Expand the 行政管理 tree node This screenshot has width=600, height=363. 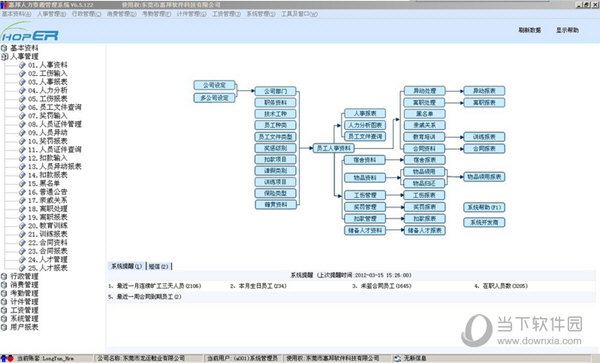(4, 276)
